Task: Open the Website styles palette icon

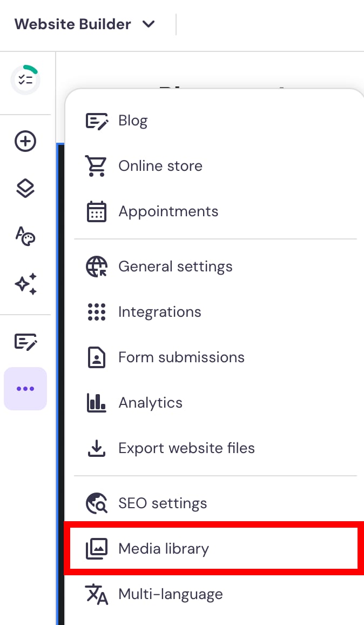Action: point(25,236)
